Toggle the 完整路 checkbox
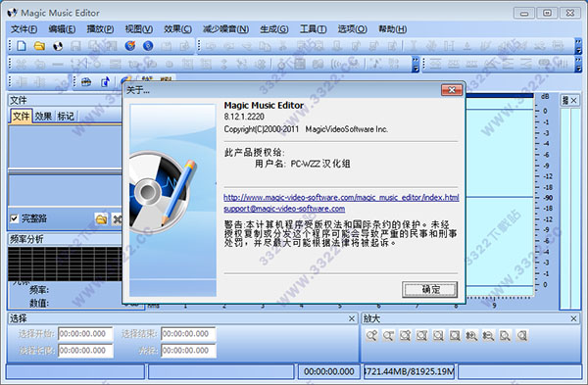Viewport: 588px width, 385px height. coord(15,218)
